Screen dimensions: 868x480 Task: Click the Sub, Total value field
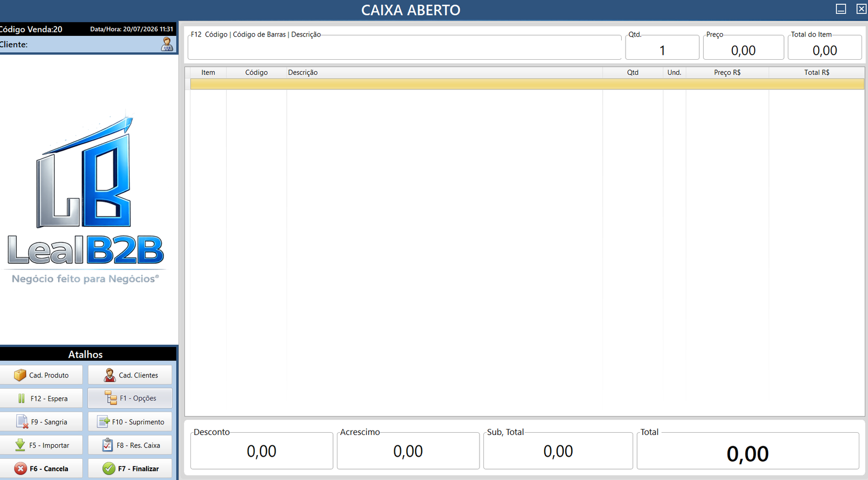[558, 451]
